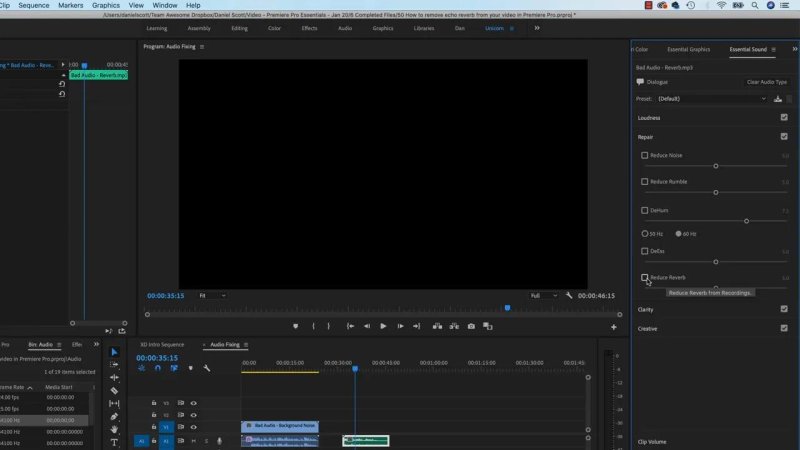Screen dimensions: 800x450
Task: Open Program monitor panel menu
Action: 202,46
